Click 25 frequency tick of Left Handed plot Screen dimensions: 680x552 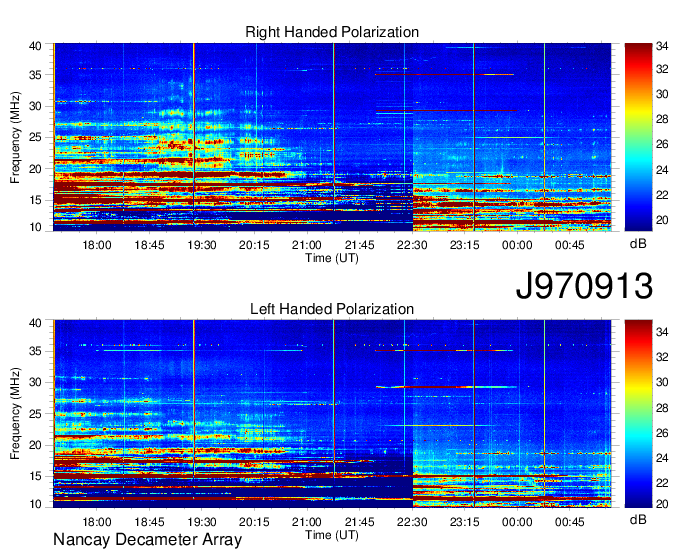coord(36,414)
